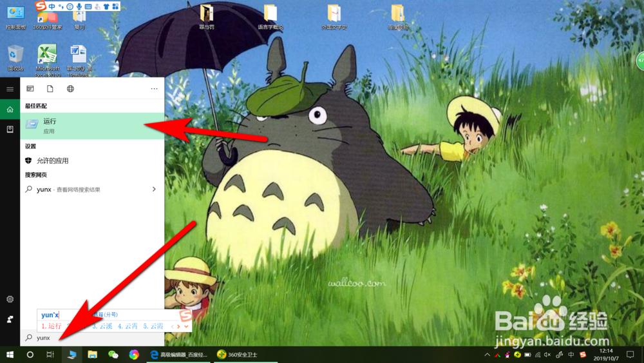Expand the yunx web result chevron
Image resolution: width=644 pixels, height=363 pixels.
coord(154,190)
